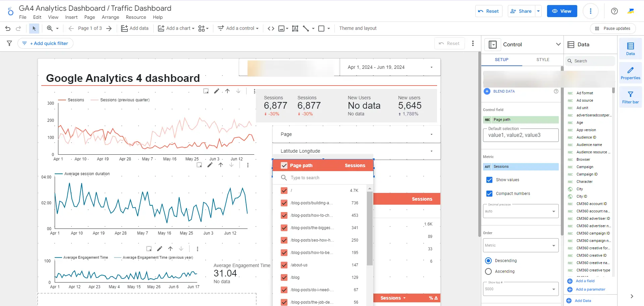Uncheck the /blog checkbox
The image size is (644, 306).
pyautogui.click(x=284, y=277)
